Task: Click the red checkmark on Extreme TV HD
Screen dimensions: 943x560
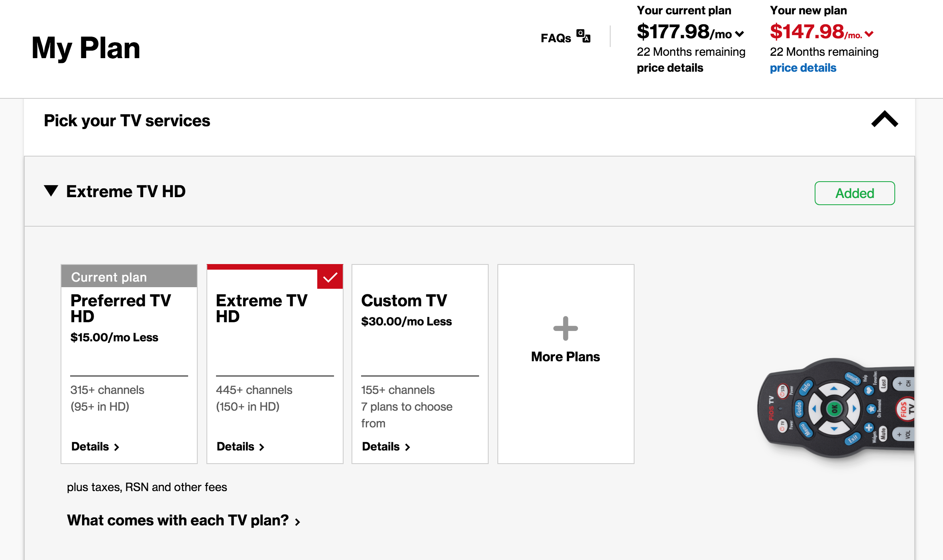Action: (330, 277)
